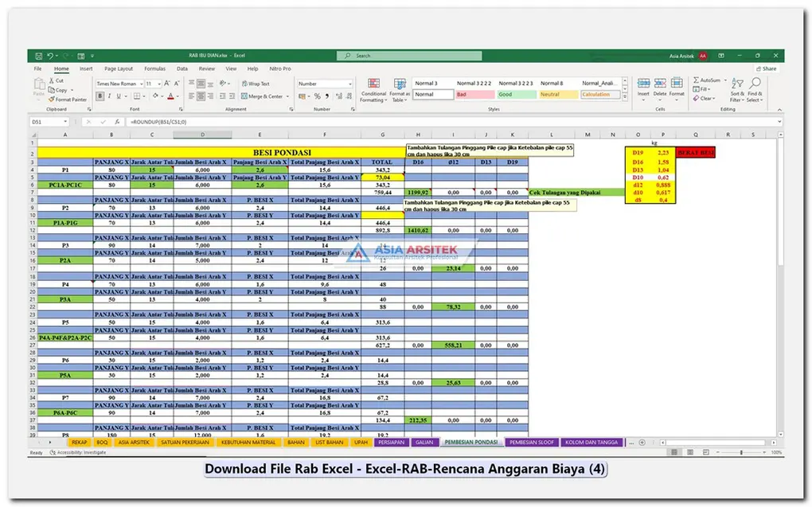Viewport: 812px width, 507px height.
Task: Increase decimal places
Action: point(339,96)
